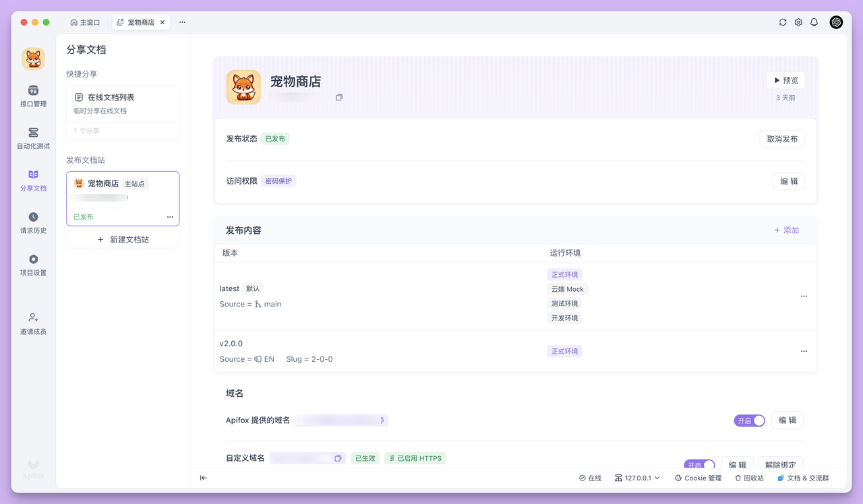863x504 pixels.
Task: Click the v2.0.0 version name
Action: [231, 343]
